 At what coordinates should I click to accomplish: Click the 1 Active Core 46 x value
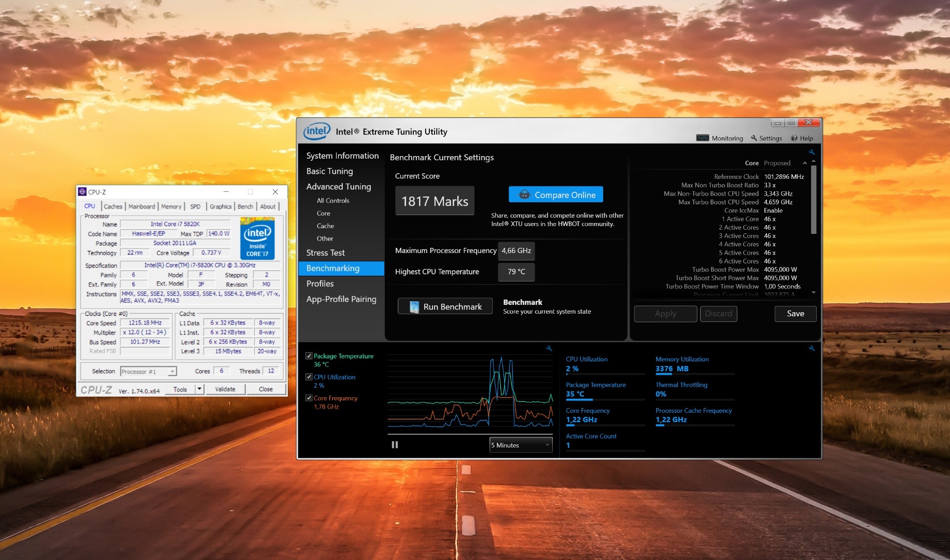coord(770,219)
